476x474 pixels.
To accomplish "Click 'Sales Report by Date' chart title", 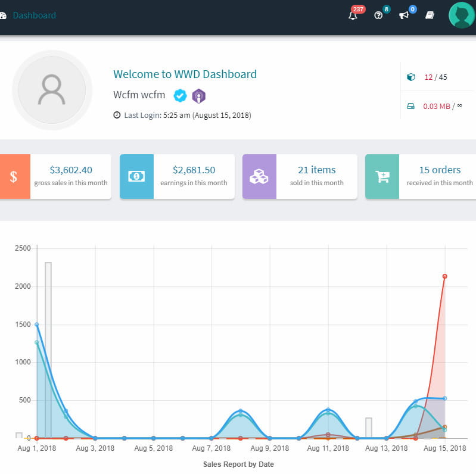I will click(238, 464).
